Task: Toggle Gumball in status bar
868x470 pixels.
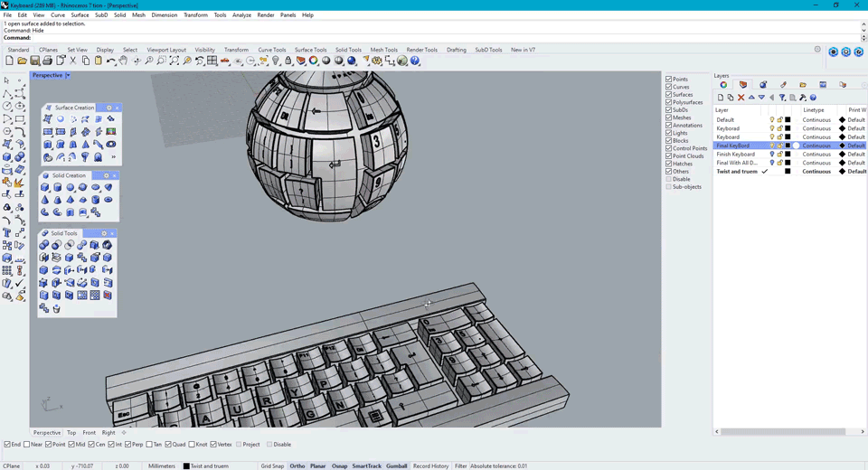Action: [x=396, y=466]
